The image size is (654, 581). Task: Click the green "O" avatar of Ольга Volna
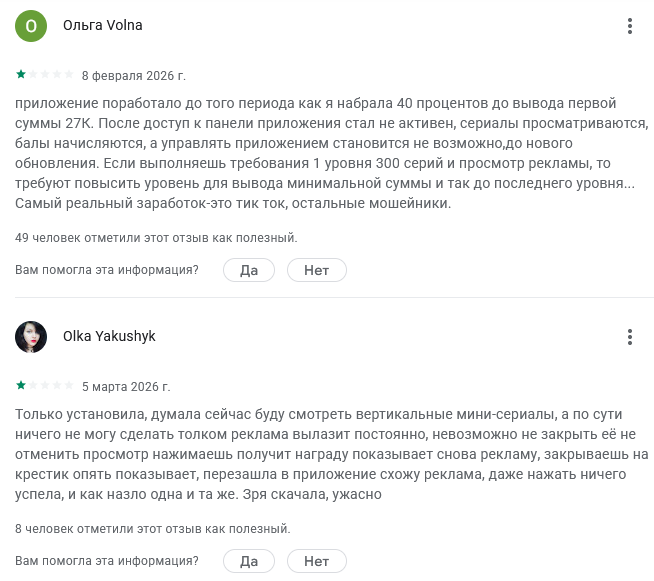tap(31, 26)
